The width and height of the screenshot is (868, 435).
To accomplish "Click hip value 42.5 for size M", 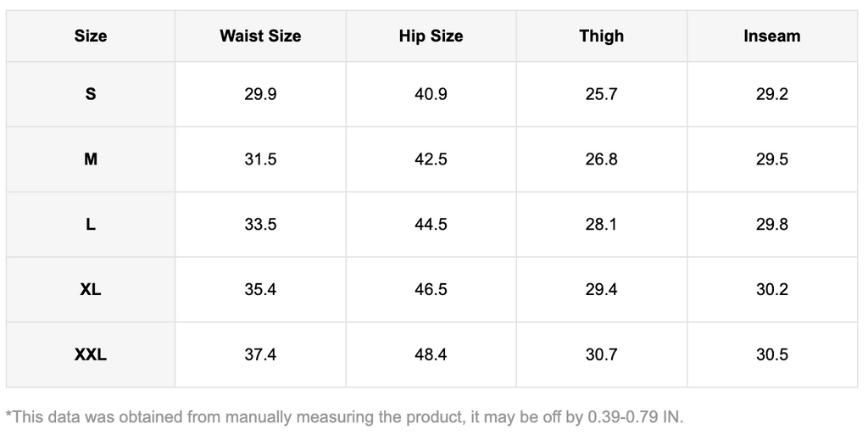I will click(x=431, y=159).
